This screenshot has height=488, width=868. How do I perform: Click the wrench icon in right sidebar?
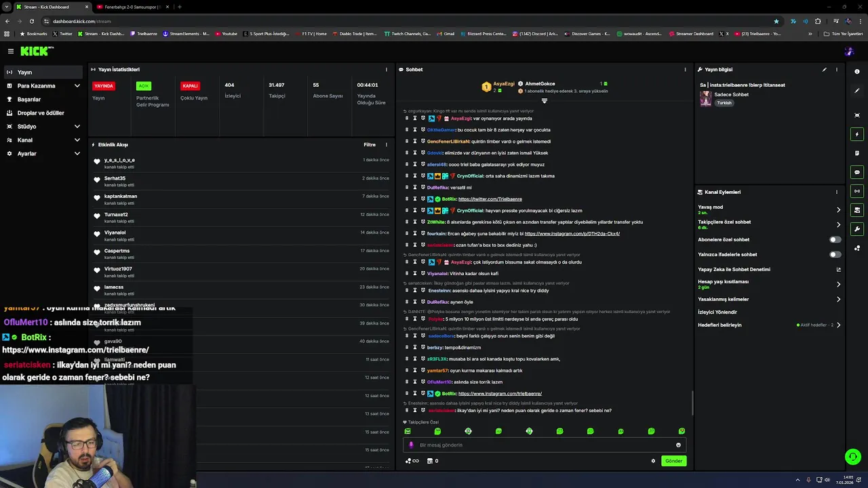pos(857,229)
